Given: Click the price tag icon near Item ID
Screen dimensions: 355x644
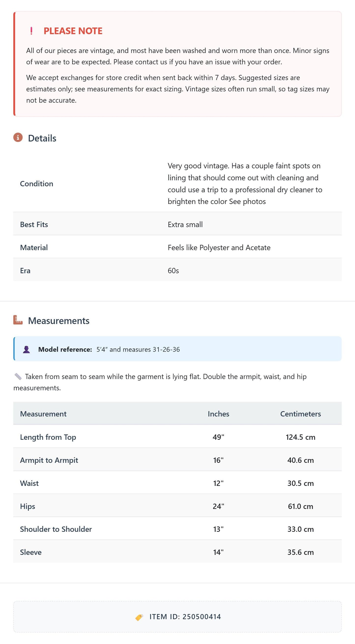Looking at the screenshot, I should coord(139,617).
